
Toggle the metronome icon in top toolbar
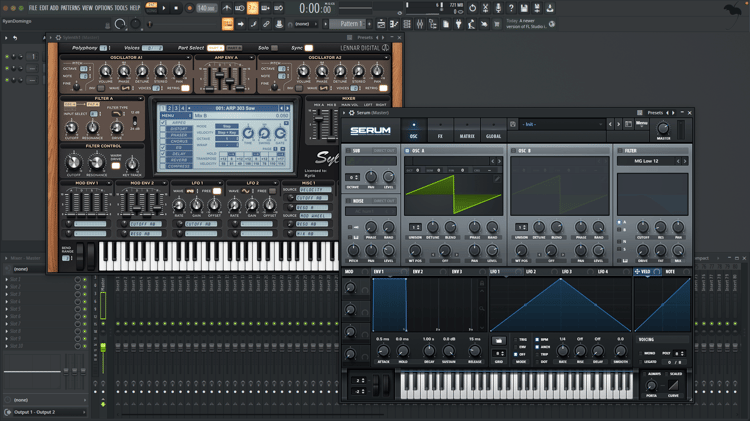(227, 8)
